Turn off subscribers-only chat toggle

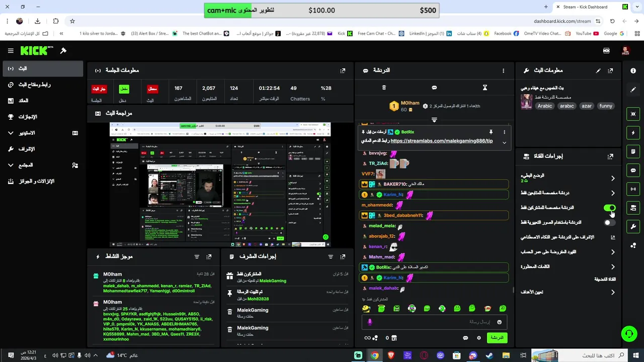(609, 208)
